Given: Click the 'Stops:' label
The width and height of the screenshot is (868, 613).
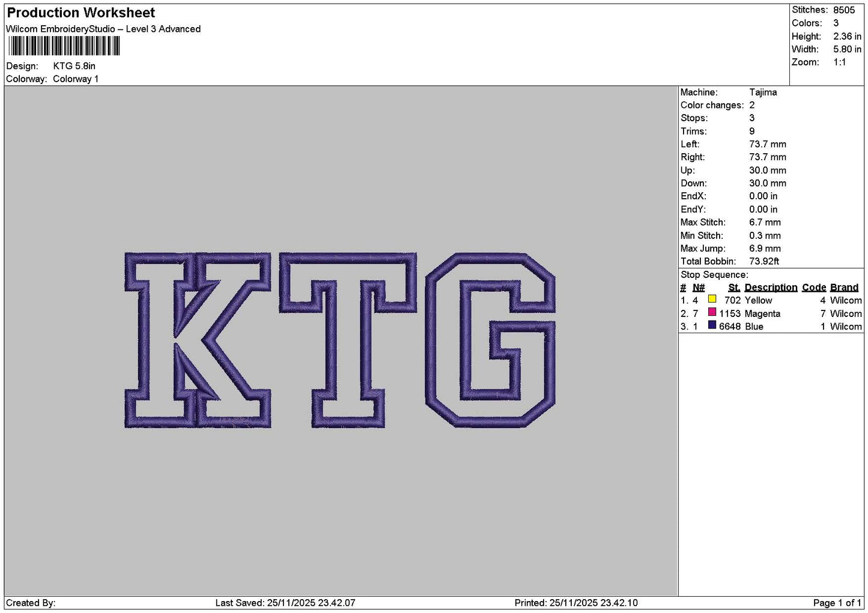Looking at the screenshot, I should pyautogui.click(x=694, y=118).
